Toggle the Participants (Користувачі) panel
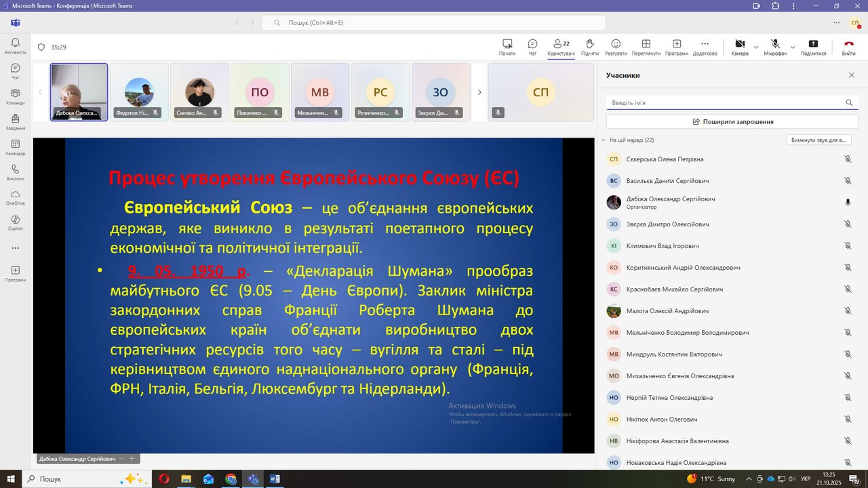Image resolution: width=868 pixels, height=488 pixels. pos(561,46)
